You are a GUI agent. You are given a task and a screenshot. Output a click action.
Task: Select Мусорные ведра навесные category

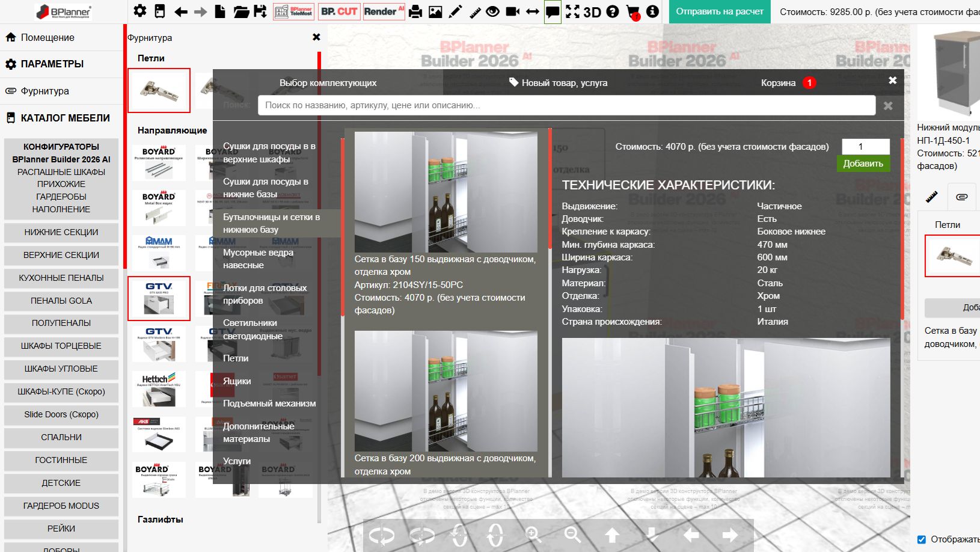(x=275, y=259)
